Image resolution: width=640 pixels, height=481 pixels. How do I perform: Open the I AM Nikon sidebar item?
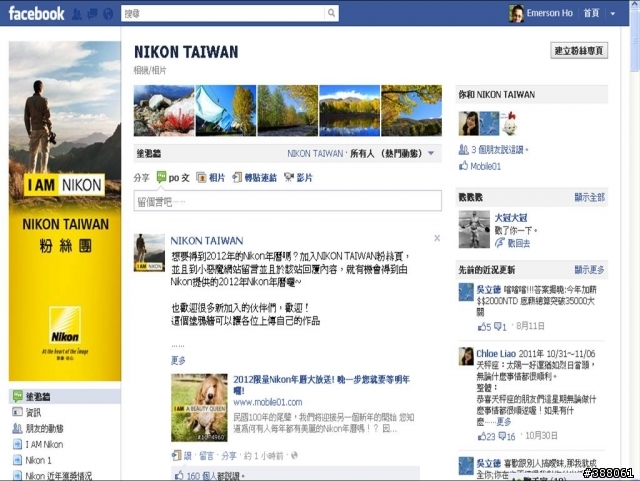[x=38, y=444]
